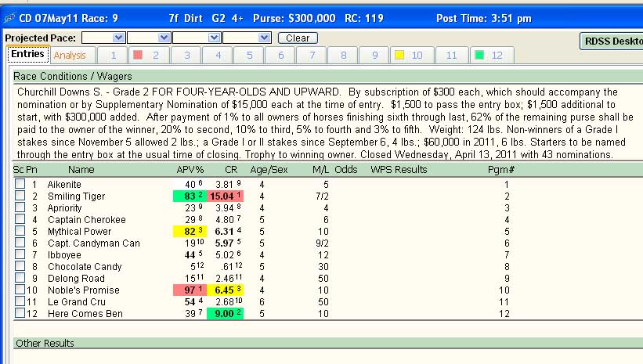Check the scratch box for Captain Cherokee
Image resolution: width=643 pixels, height=364 pixels.
pyautogui.click(x=20, y=219)
